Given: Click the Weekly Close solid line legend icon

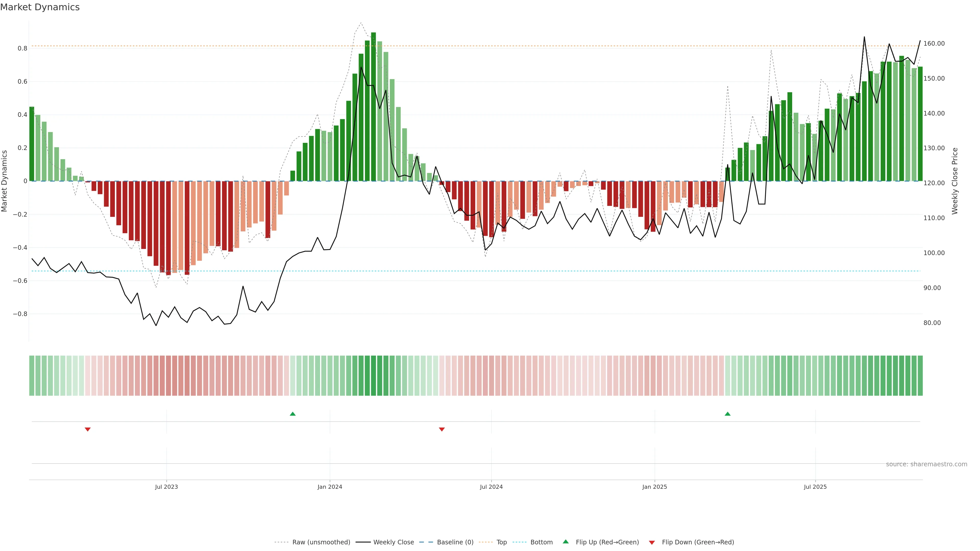Looking at the screenshot, I should [x=363, y=542].
